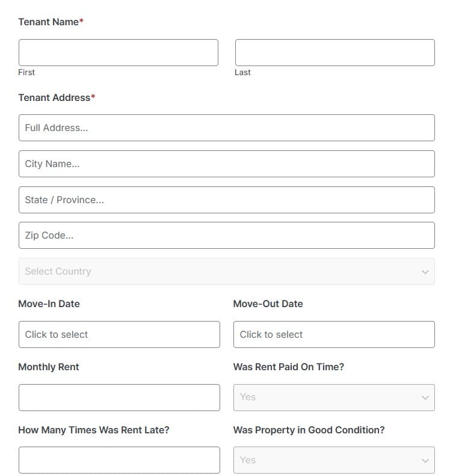The image size is (453, 476).
Task: Click the Last name input field
Action: 335,52
